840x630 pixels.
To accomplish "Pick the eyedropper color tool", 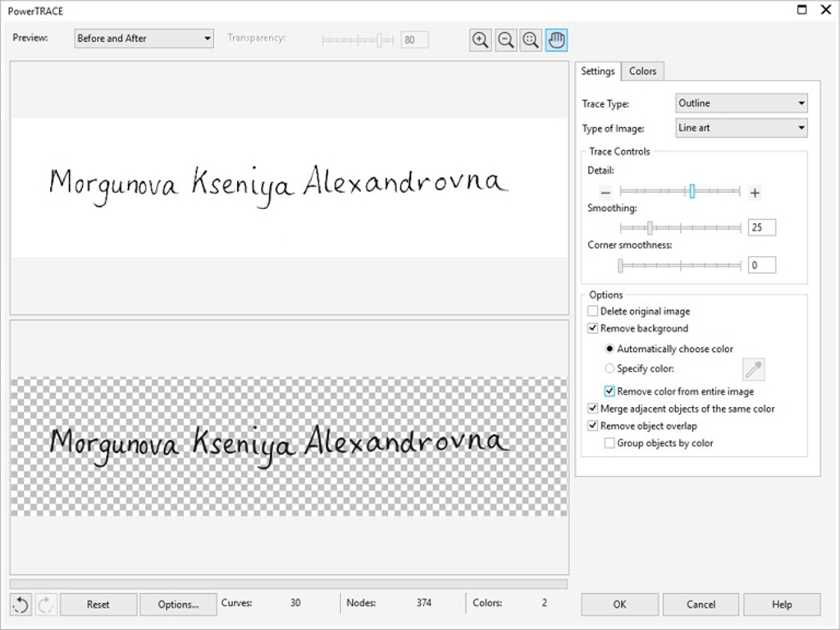I will coord(753,369).
